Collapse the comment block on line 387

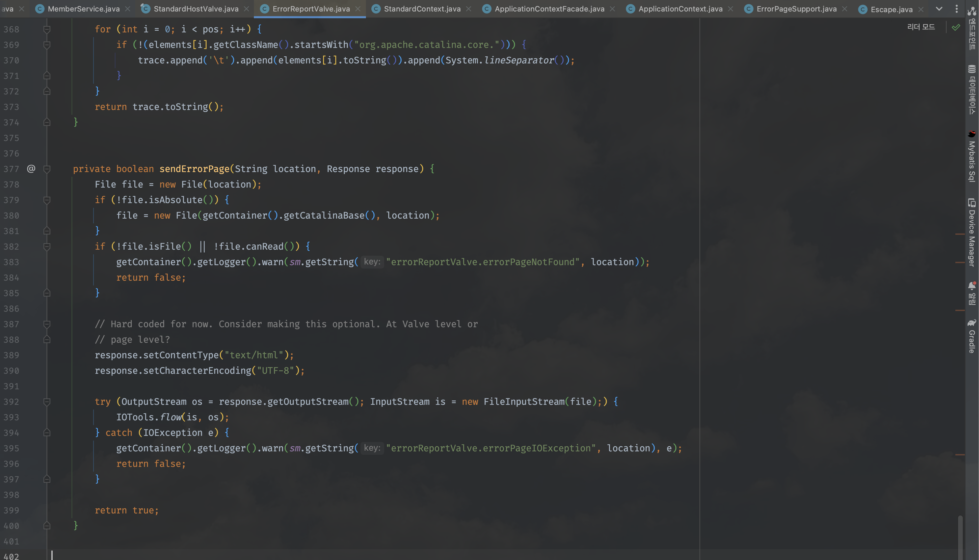(x=47, y=324)
